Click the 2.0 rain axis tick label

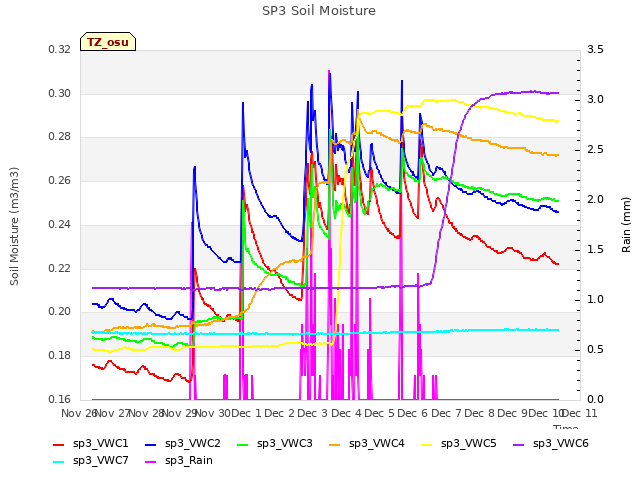[595, 200]
